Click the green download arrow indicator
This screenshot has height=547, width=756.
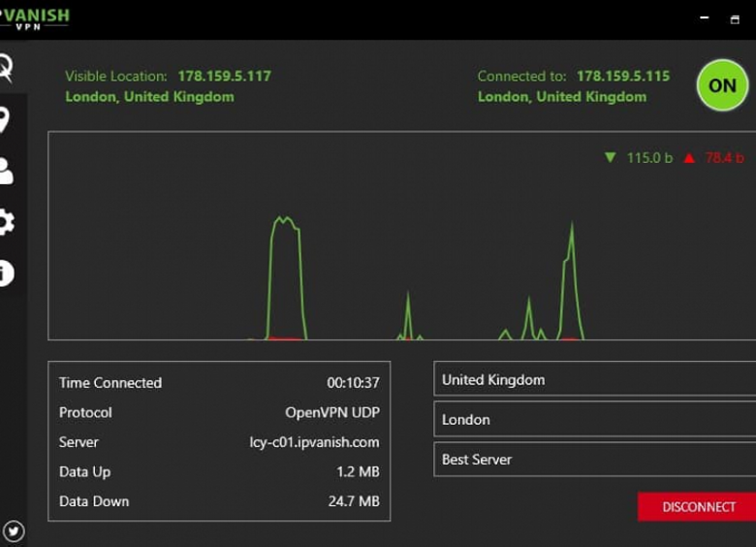(x=610, y=157)
